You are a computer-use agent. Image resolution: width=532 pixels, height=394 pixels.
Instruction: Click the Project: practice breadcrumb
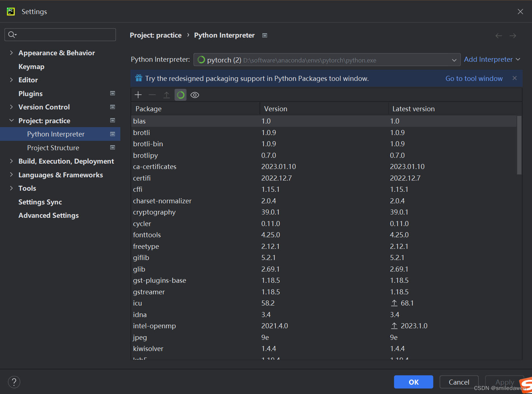[x=156, y=35]
